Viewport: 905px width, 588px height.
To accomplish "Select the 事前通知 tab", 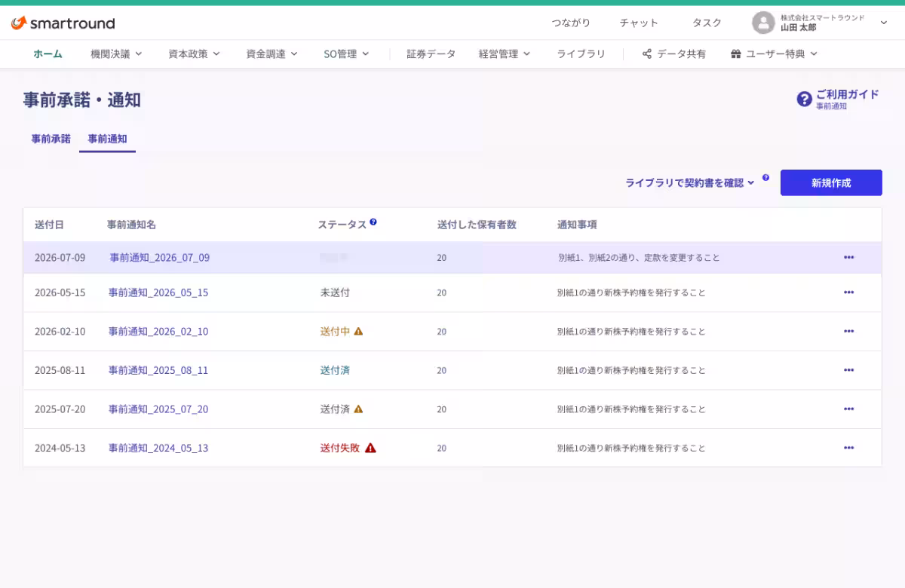I will coord(107,139).
